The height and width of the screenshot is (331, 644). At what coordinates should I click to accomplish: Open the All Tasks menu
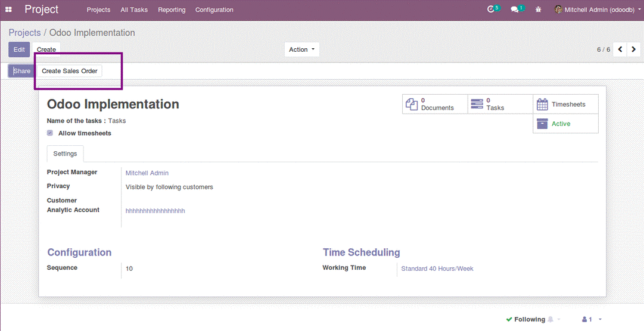pyautogui.click(x=134, y=10)
